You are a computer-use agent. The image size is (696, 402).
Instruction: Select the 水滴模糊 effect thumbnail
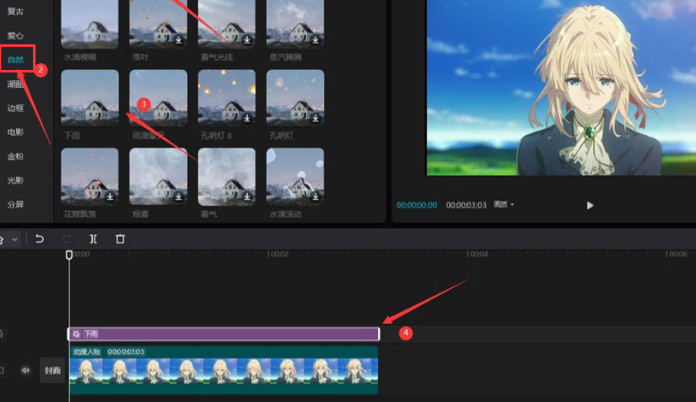(90, 24)
